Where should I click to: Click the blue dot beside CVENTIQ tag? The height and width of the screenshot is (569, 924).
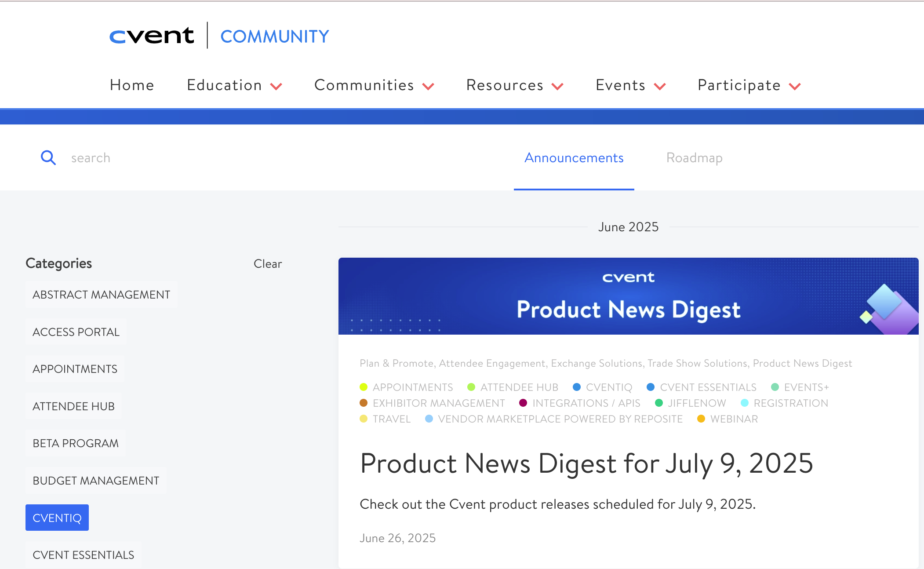pyautogui.click(x=577, y=387)
